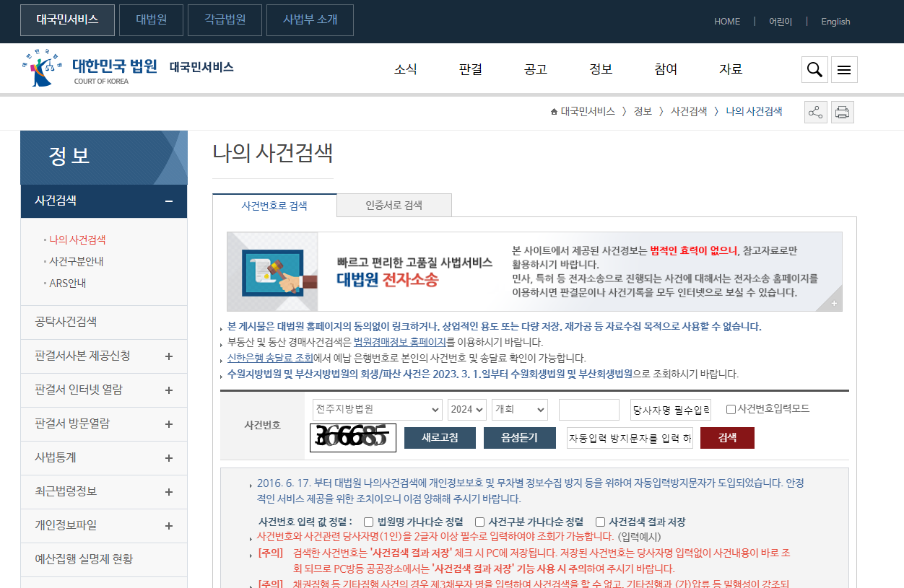Open the 자료 main menu
This screenshot has height=588, width=904.
pyautogui.click(x=731, y=69)
